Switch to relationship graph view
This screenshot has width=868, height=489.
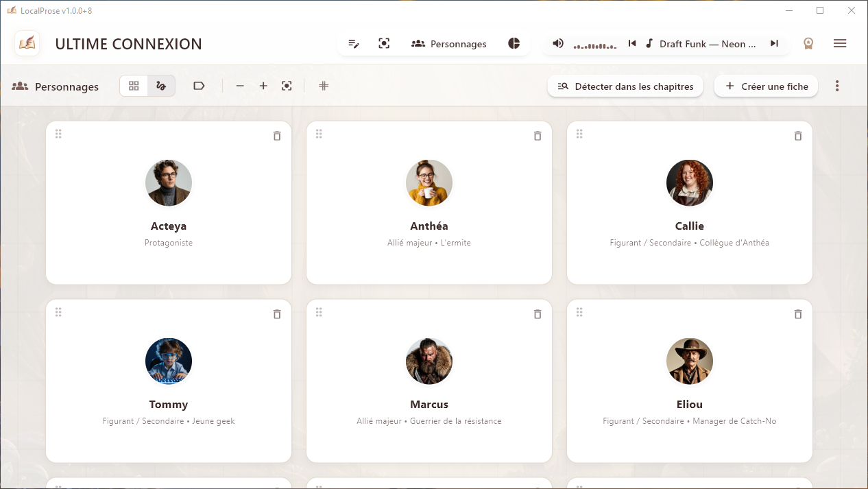click(161, 86)
